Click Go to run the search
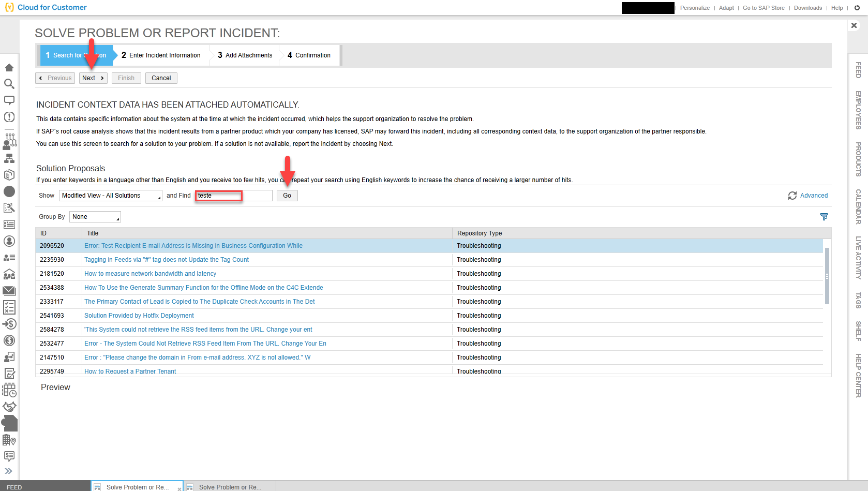868x491 pixels. click(287, 196)
